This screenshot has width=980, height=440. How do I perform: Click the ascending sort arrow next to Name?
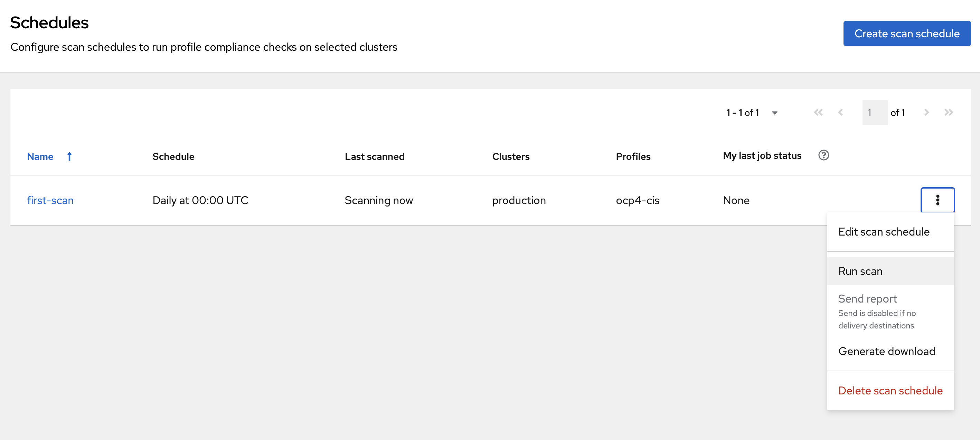[69, 156]
